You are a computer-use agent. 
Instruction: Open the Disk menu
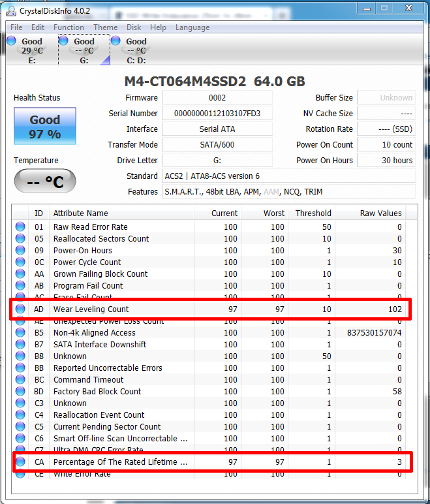point(134,27)
